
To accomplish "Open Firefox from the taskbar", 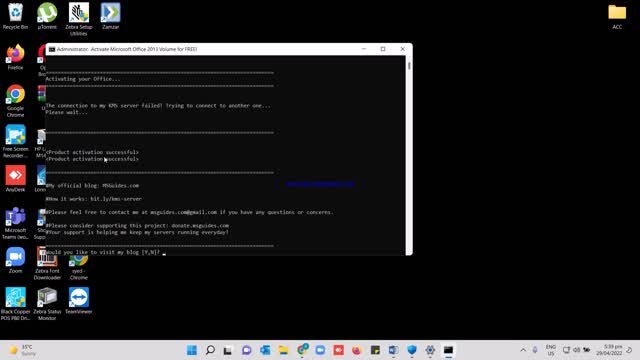I will [357, 350].
